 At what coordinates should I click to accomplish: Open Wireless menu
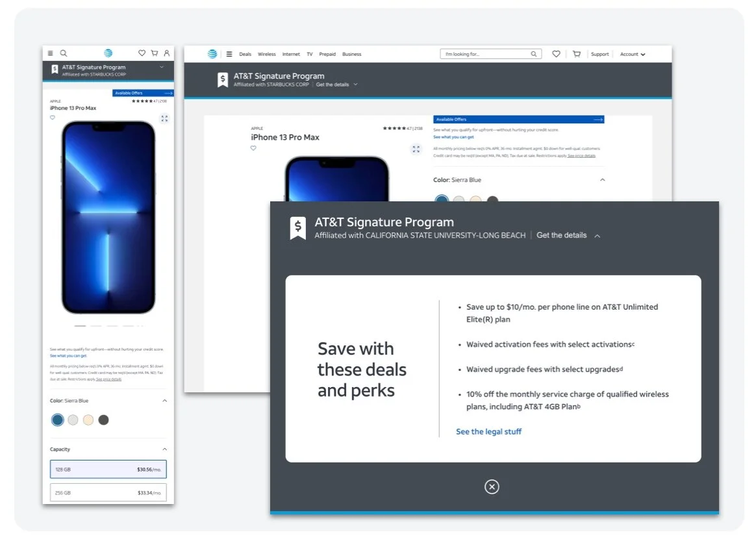pos(267,54)
